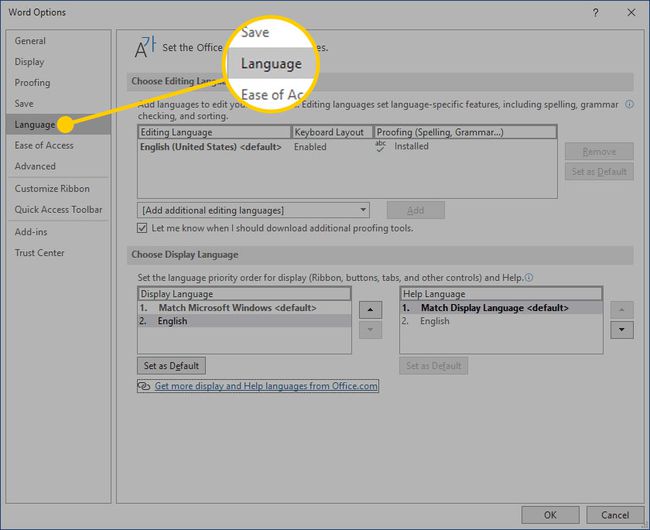Open the Add additional editing languages dropdown

pos(253,210)
